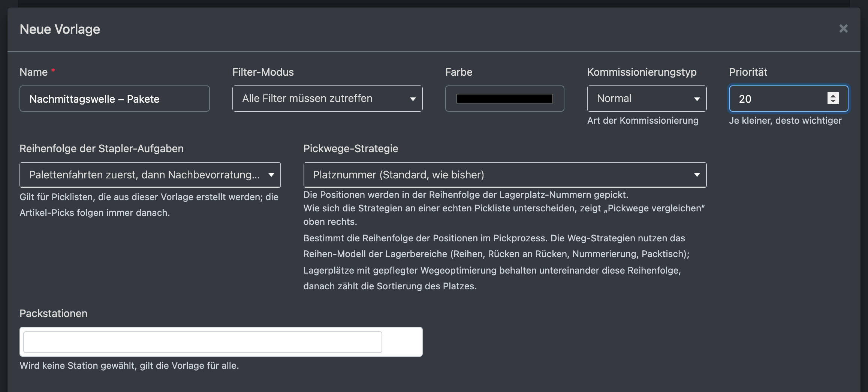Open Reihenfolge der Stapler-Aufgaben dropdown

click(150, 175)
